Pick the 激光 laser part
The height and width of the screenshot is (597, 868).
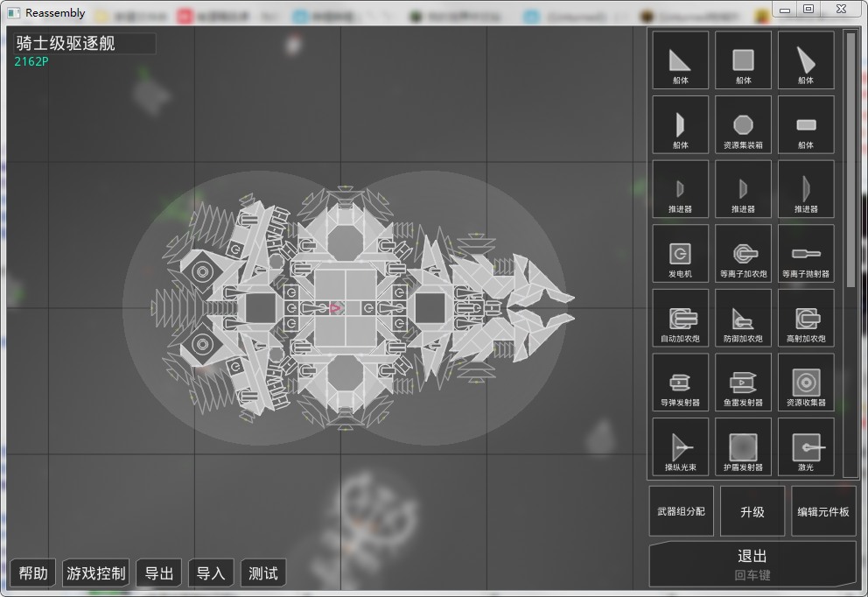[805, 446]
